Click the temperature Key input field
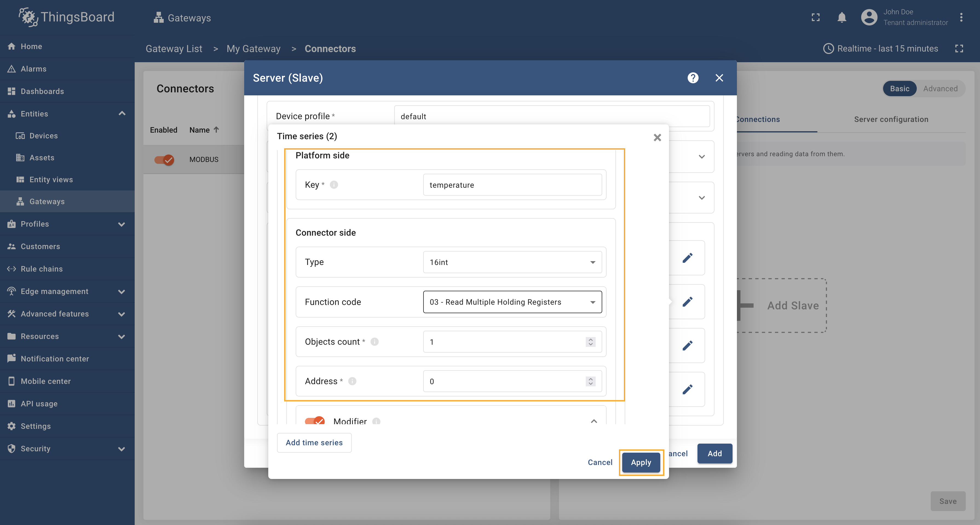The height and width of the screenshot is (525, 980). coord(512,185)
